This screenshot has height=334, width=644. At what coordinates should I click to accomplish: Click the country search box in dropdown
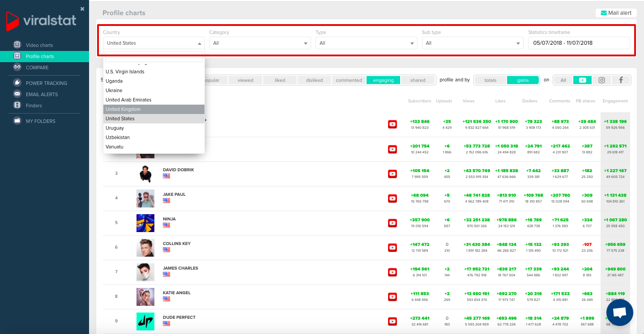(154, 57)
